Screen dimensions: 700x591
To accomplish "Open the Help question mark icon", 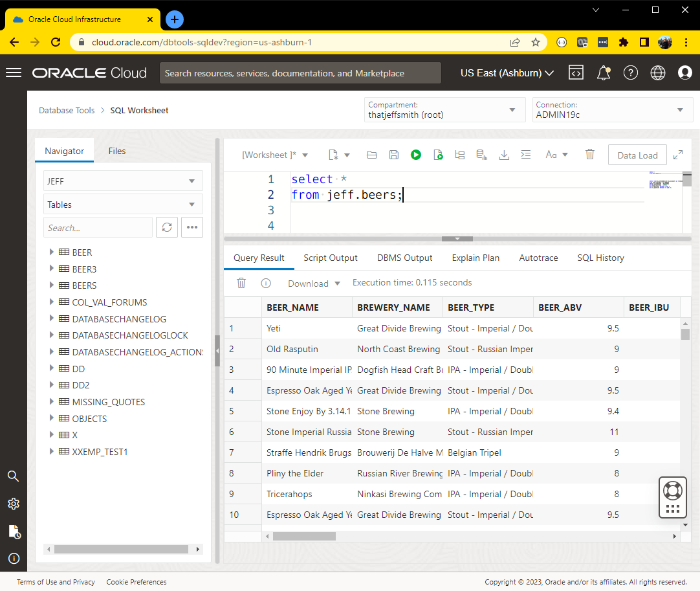I will 630,72.
